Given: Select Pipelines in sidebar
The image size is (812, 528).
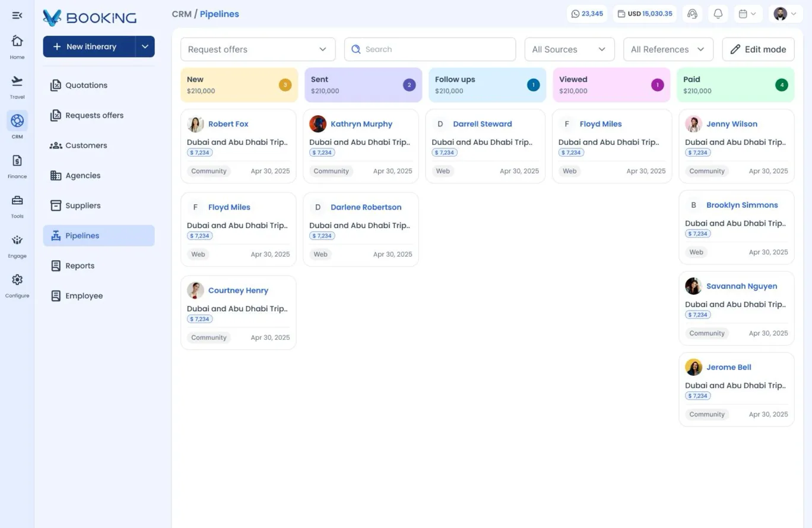Looking at the screenshot, I should [99, 236].
